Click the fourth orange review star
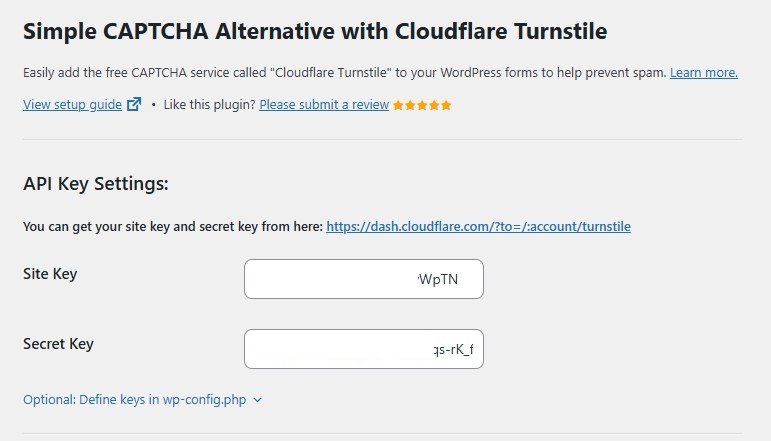 pyautogui.click(x=434, y=105)
